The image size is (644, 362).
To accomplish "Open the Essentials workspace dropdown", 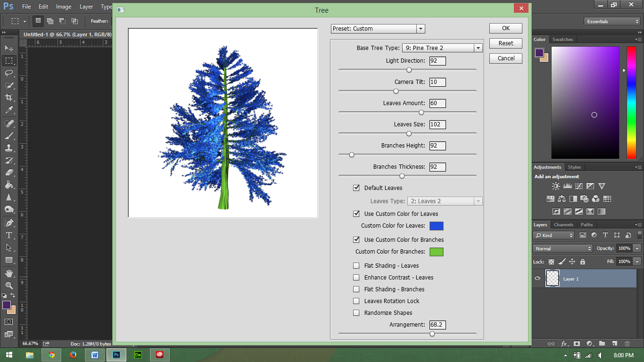I will [x=612, y=21].
